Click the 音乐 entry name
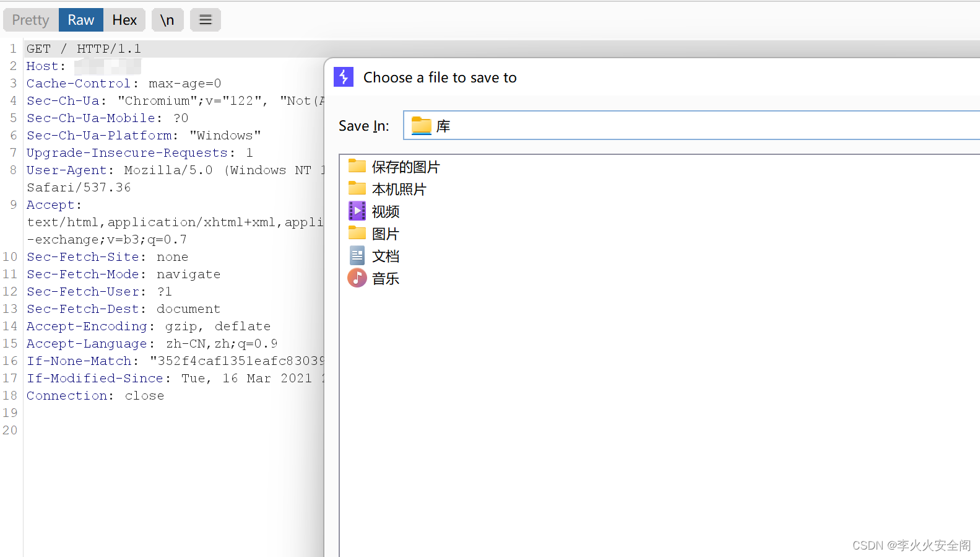 pyautogui.click(x=385, y=279)
